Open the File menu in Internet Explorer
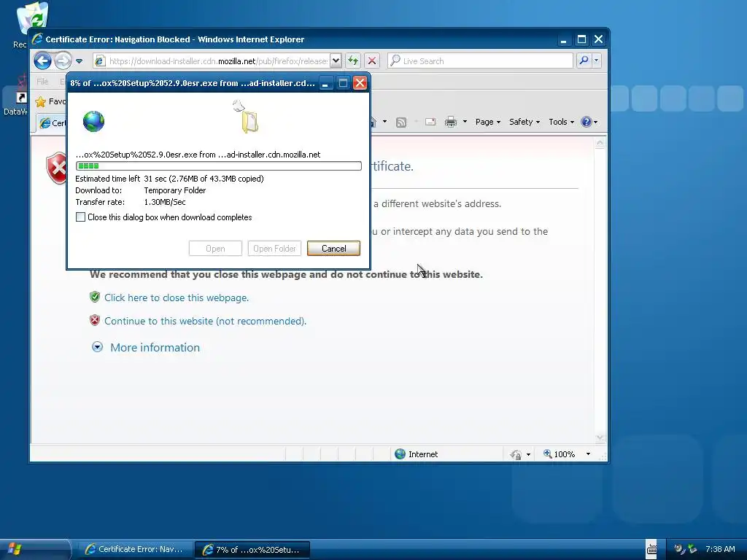Screen dimensions: 747x560 [x=42, y=82]
